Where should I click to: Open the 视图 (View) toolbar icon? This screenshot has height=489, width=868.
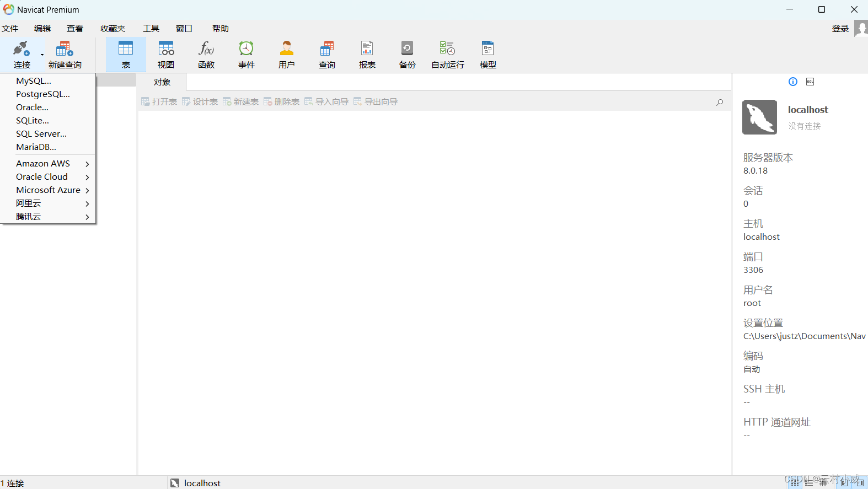166,54
